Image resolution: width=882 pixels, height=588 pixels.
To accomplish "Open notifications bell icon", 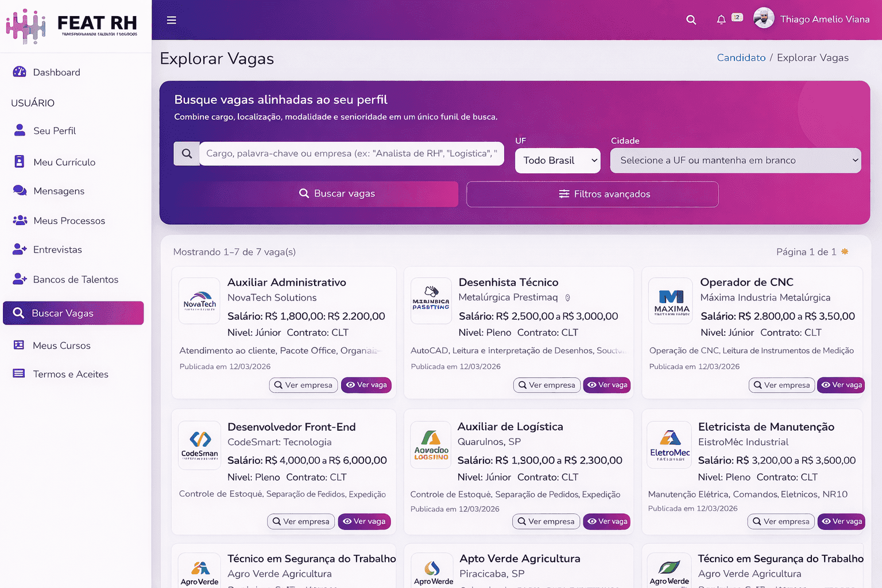I will [x=721, y=20].
